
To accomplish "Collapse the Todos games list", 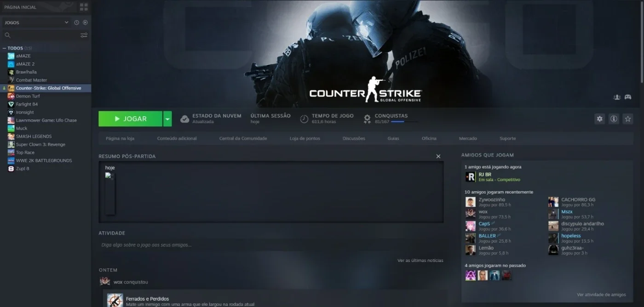I will click(5, 48).
